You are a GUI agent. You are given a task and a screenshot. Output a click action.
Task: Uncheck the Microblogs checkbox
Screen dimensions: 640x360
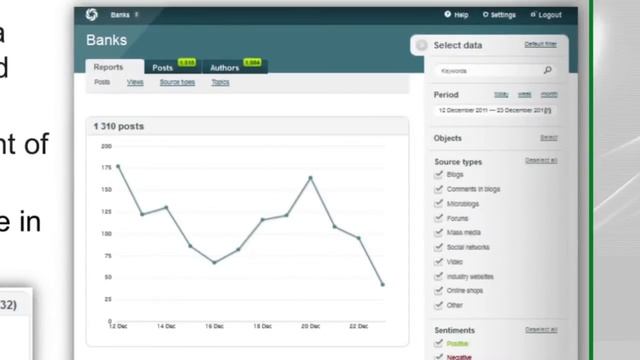439,203
